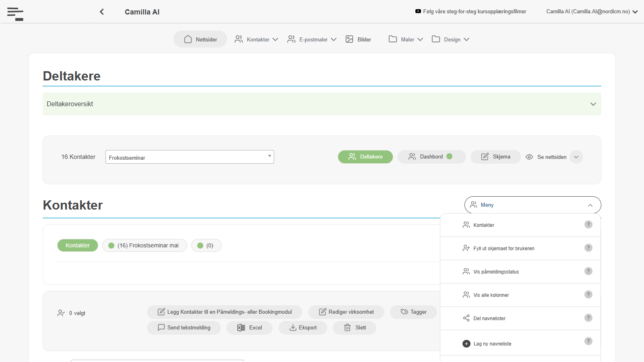This screenshot has width=644, height=362.
Task: Select Vis alle kolonner menu entry
Action: pos(521,295)
